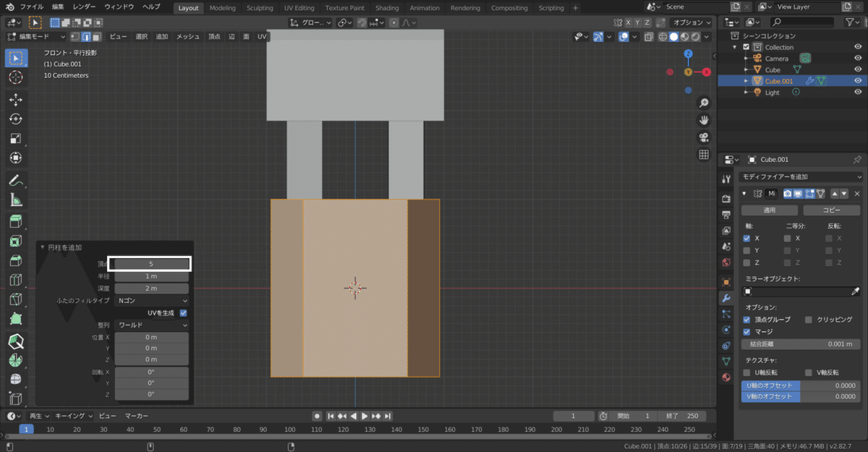This screenshot has height=452, width=868.
Task: Select the Annotate pencil tool
Action: pyautogui.click(x=16, y=180)
